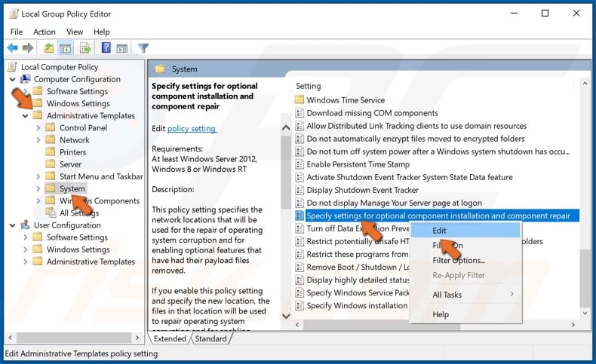Screen dimensions: 596x364
Task: Open All Tasks submenu in context menu
Action: [x=465, y=295]
